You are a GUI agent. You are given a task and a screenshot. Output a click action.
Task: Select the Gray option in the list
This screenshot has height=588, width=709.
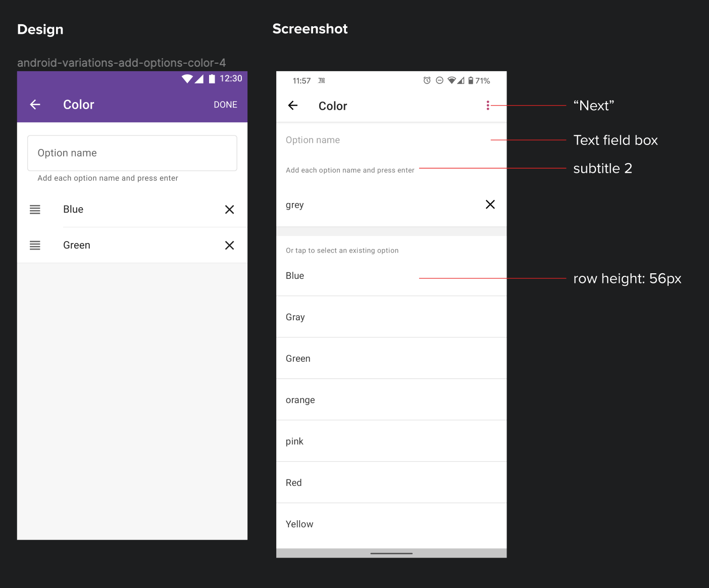click(391, 317)
